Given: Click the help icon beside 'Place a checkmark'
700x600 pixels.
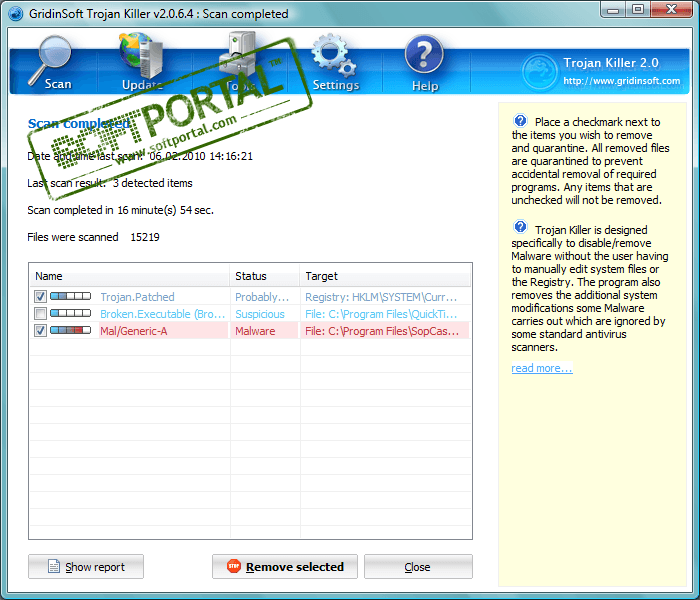Looking at the screenshot, I should (520, 121).
